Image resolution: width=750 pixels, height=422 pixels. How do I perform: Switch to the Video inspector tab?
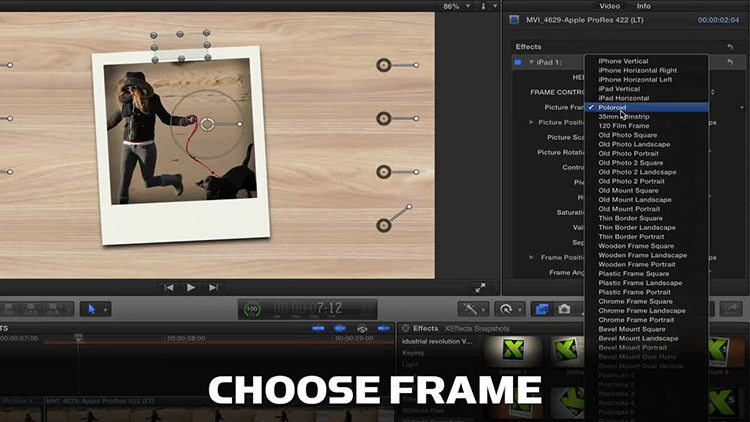tap(609, 6)
